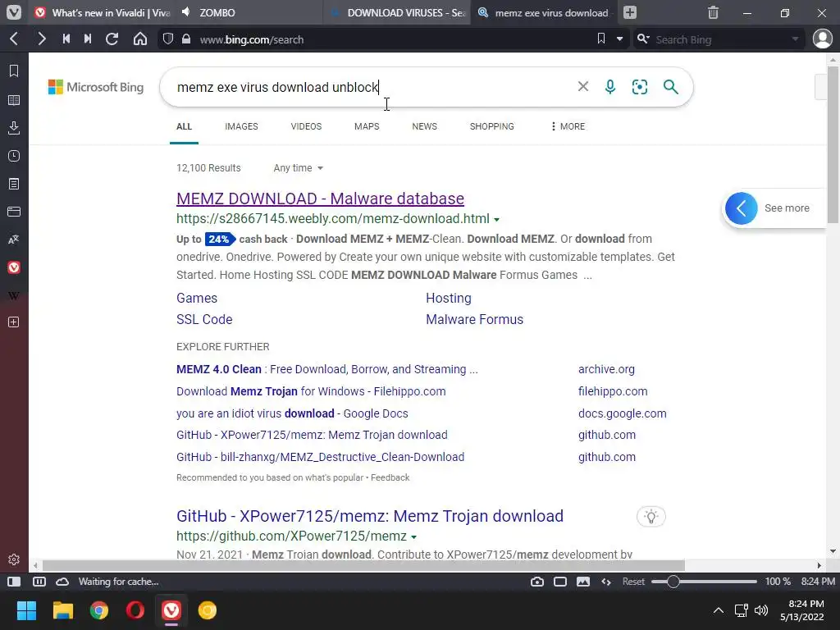The height and width of the screenshot is (630, 840).
Task: Go to the home page
Action: [139, 39]
